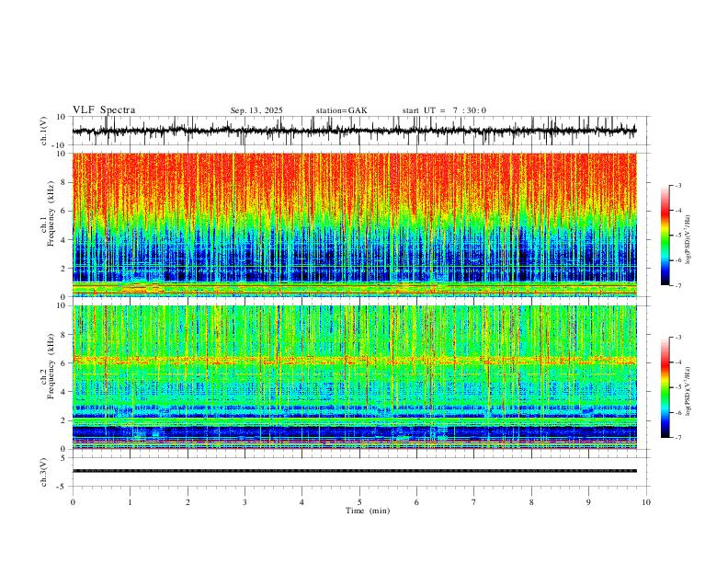This screenshot has width=728, height=563.
Task: Click the "ch.3(V)" axis label
Action: [x=44, y=473]
